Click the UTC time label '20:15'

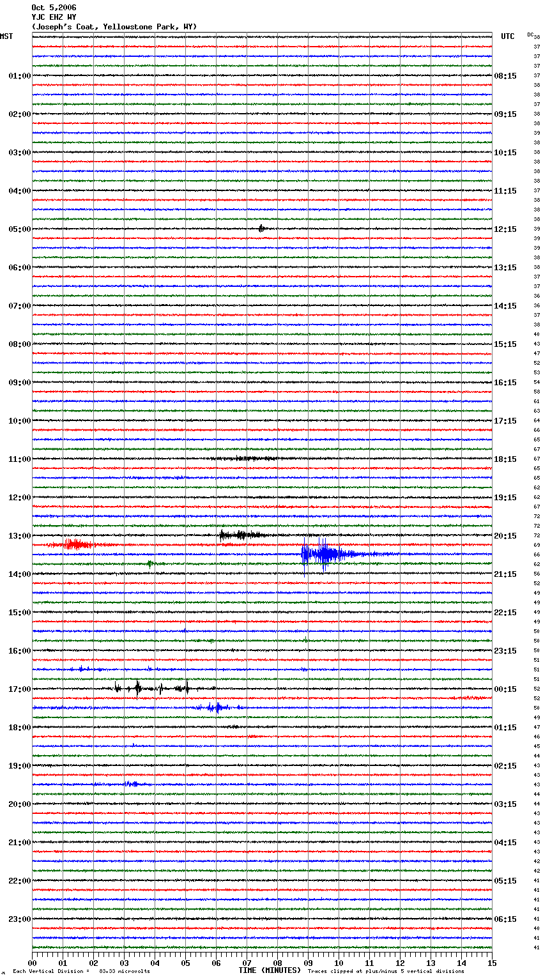pyautogui.click(x=505, y=536)
